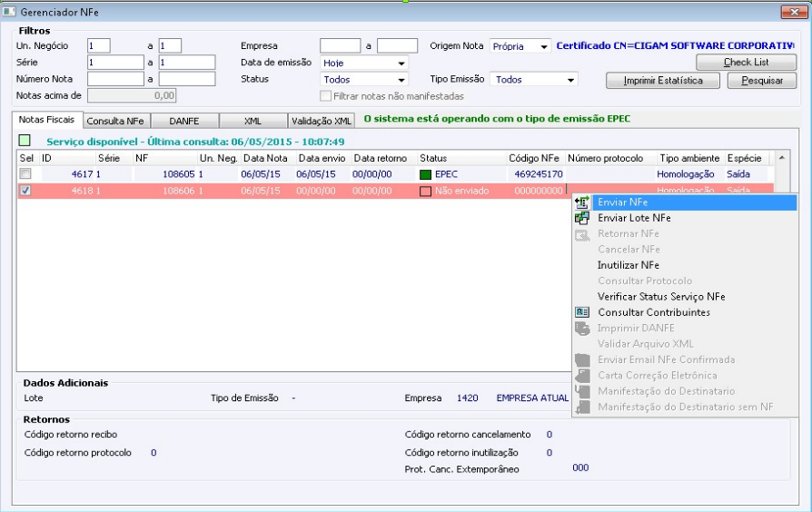812x512 pixels.
Task: Click the Consultar Contribuintes card icon
Action: tap(582, 312)
